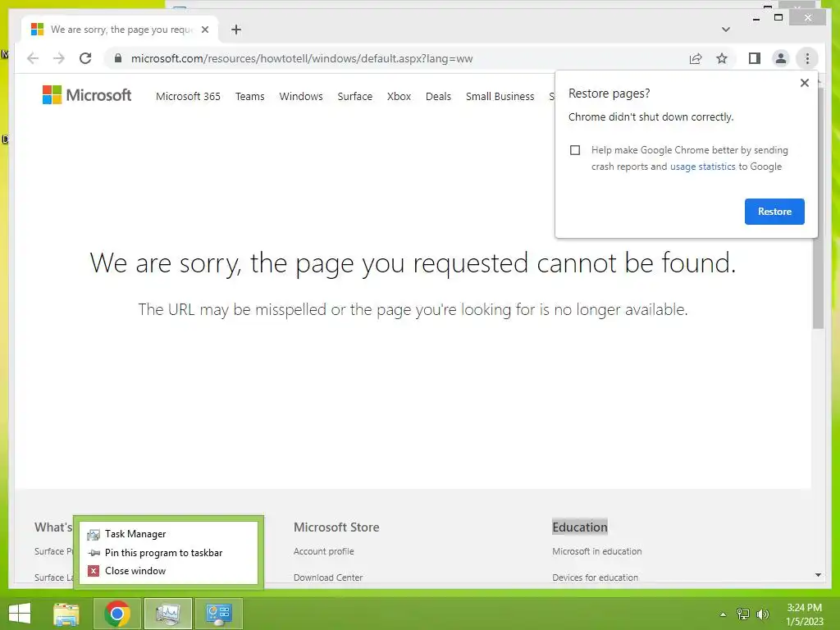Image resolution: width=840 pixels, height=630 pixels.
Task: Bookmark this page with the star
Action: 722,58
